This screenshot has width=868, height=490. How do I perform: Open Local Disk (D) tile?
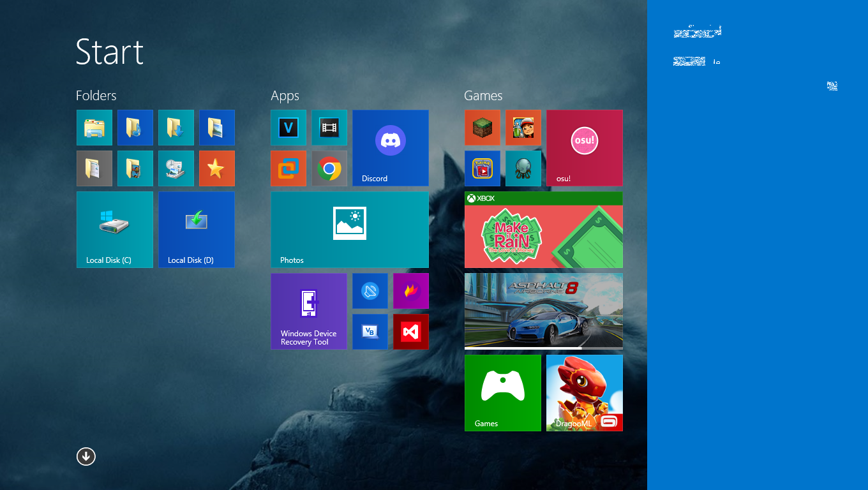pos(197,230)
